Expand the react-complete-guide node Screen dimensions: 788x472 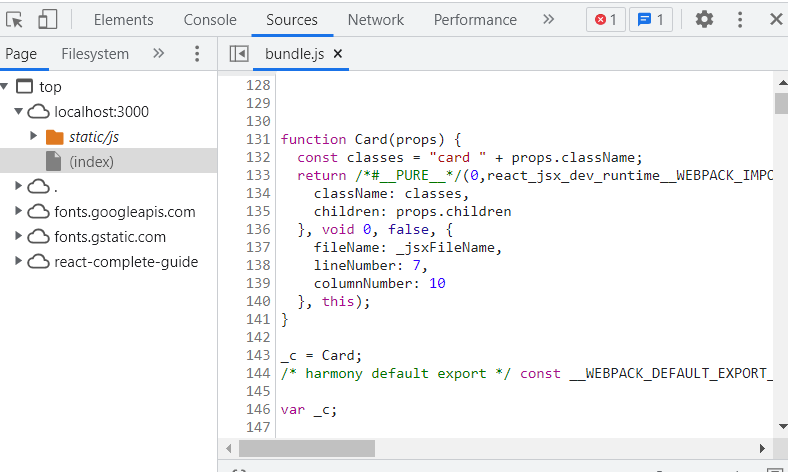point(19,260)
